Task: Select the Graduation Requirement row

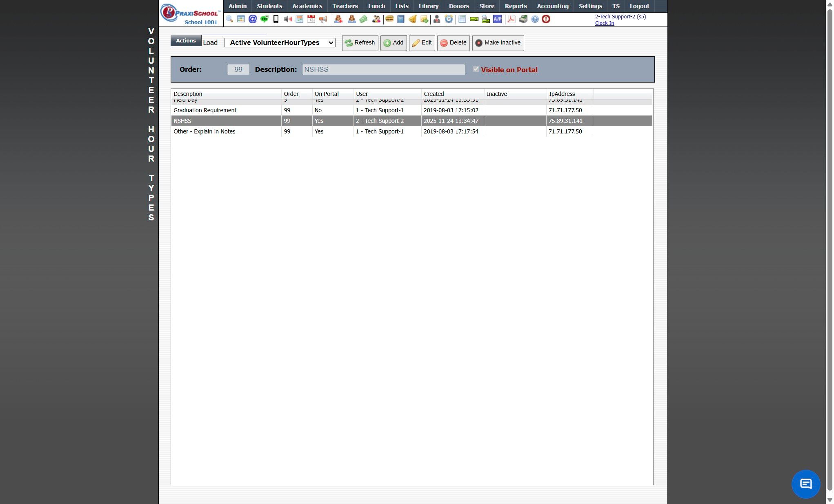Action: click(x=205, y=110)
